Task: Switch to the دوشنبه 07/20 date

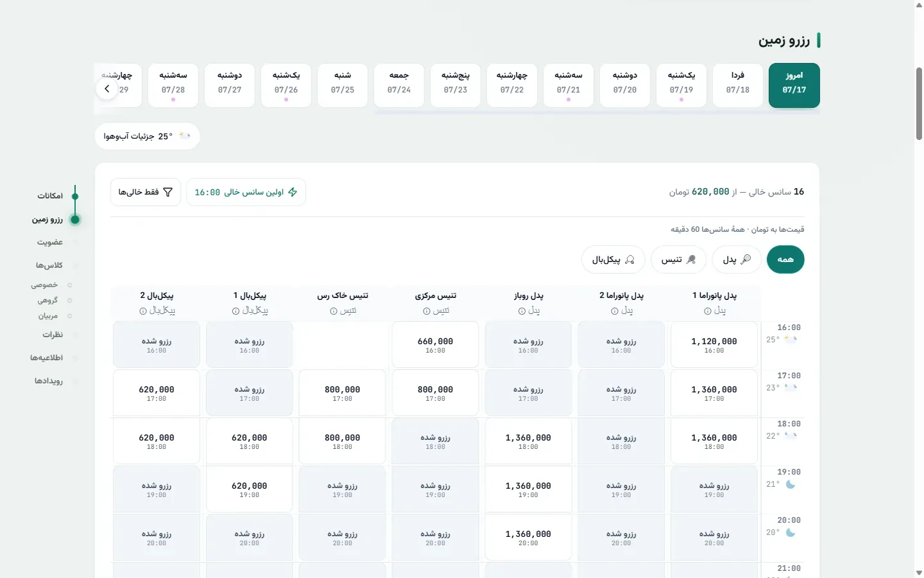Action: click(625, 85)
